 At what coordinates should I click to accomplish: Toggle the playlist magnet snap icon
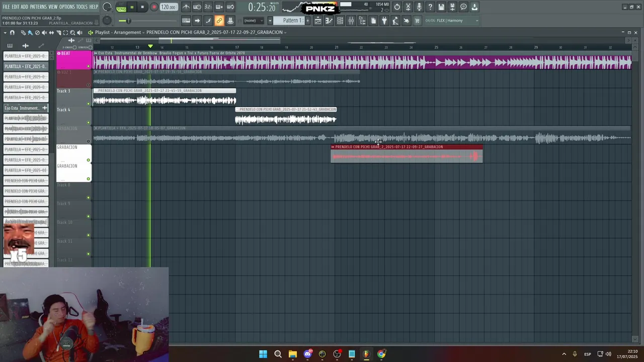pyautogui.click(x=12, y=33)
